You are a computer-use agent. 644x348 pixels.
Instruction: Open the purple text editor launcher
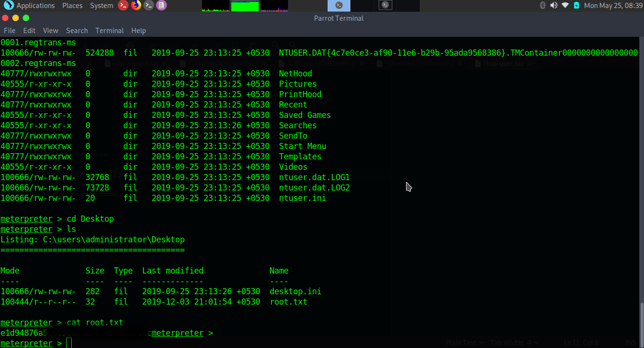tap(161, 6)
